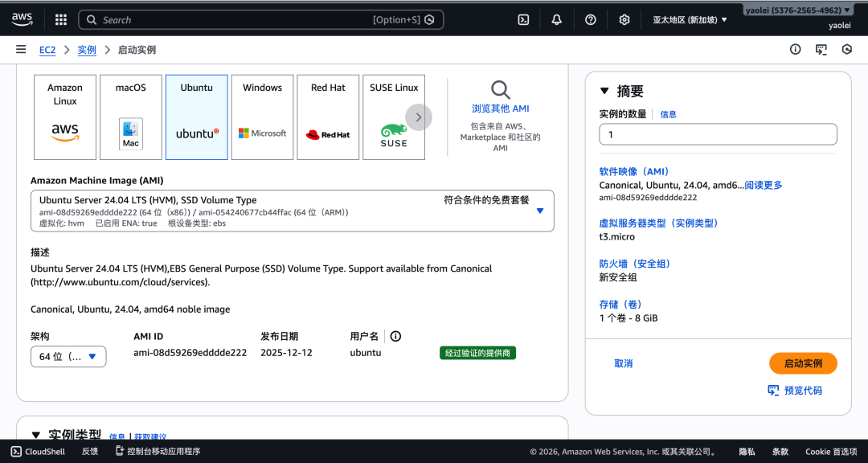Open CloudShell from the top navigation bar
The image size is (868, 463).
click(523, 19)
